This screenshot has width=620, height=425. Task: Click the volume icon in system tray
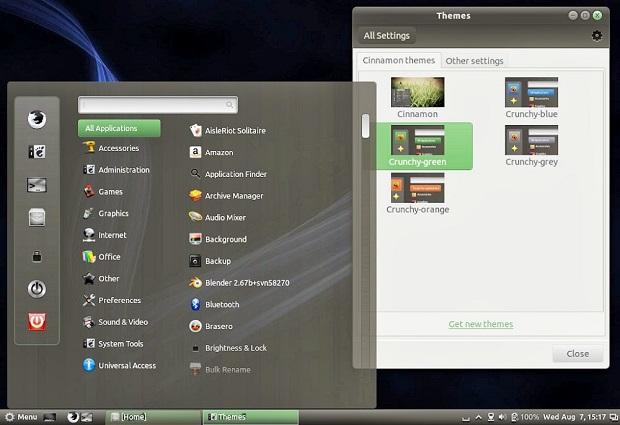[x=502, y=417]
